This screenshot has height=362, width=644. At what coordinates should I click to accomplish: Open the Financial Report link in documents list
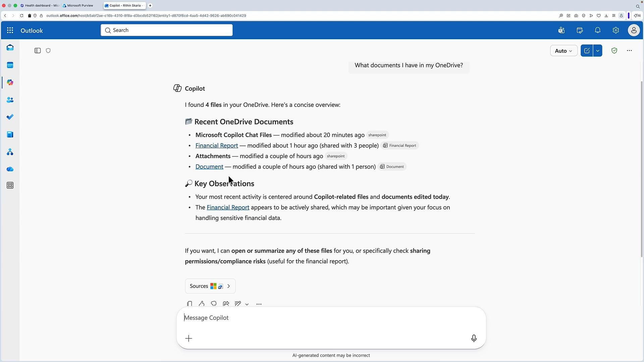(x=217, y=145)
